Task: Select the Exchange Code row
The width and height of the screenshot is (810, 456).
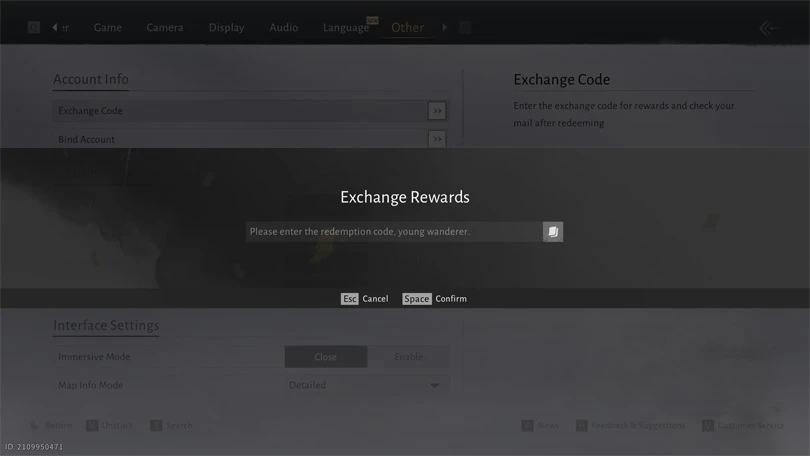Action: pyautogui.click(x=251, y=111)
